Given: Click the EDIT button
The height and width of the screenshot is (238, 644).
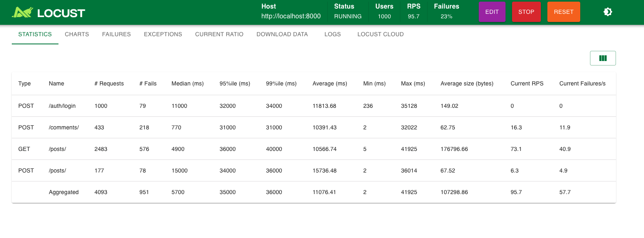Looking at the screenshot, I should 492,12.
